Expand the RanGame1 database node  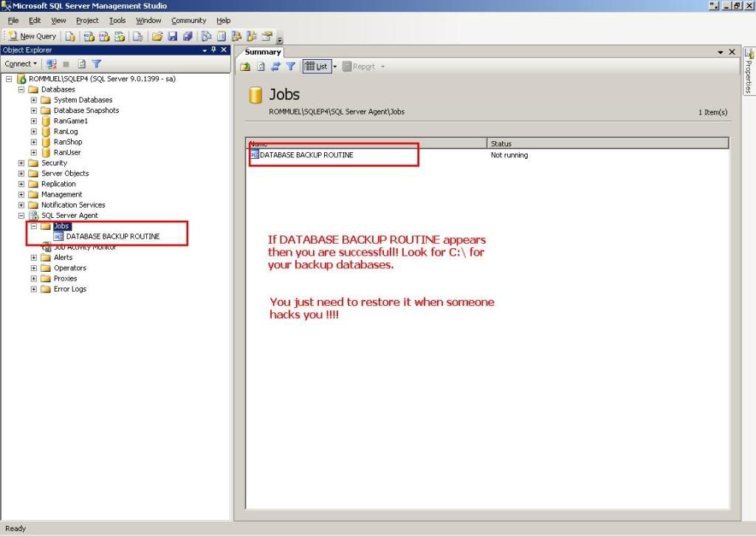tap(34, 121)
